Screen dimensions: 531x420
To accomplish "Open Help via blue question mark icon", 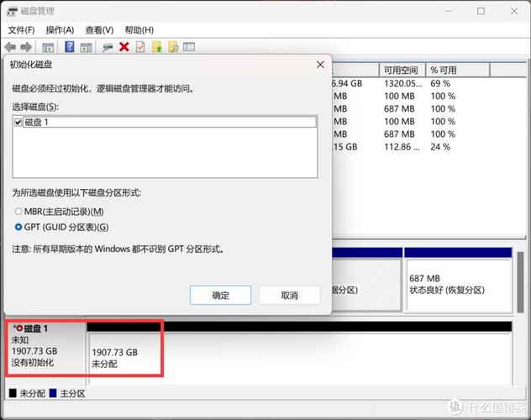I will coord(70,47).
